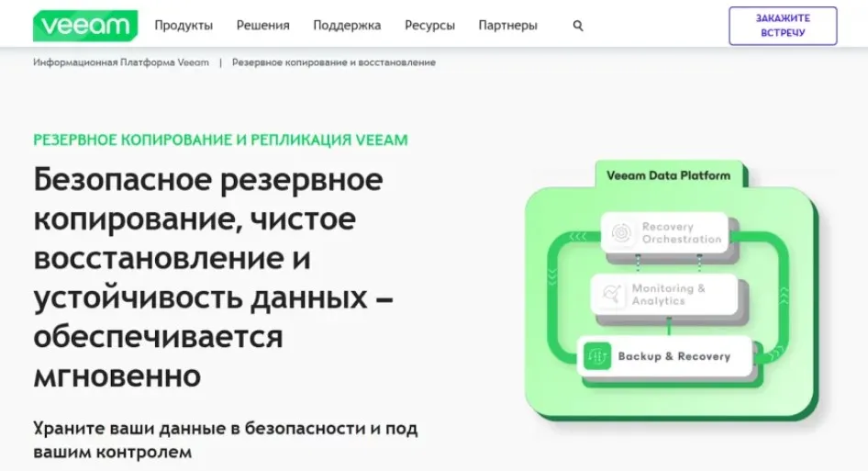The width and height of the screenshot is (868, 471).
Task: Click the green Backup & Recovery icon
Action: coord(597,355)
